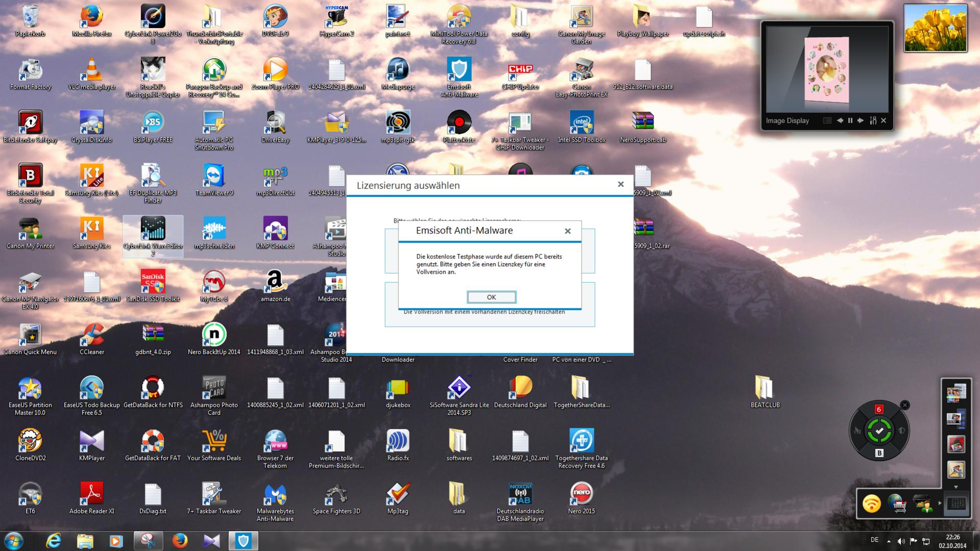The width and height of the screenshot is (980, 551).
Task: Open the red 6 notifications badge on Bitdefender widget
Action: (x=879, y=409)
